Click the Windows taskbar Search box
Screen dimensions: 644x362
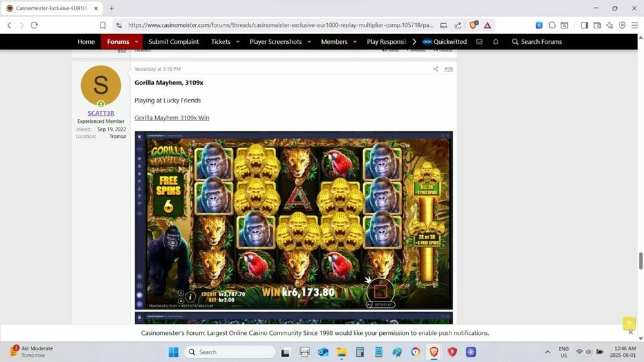point(230,352)
